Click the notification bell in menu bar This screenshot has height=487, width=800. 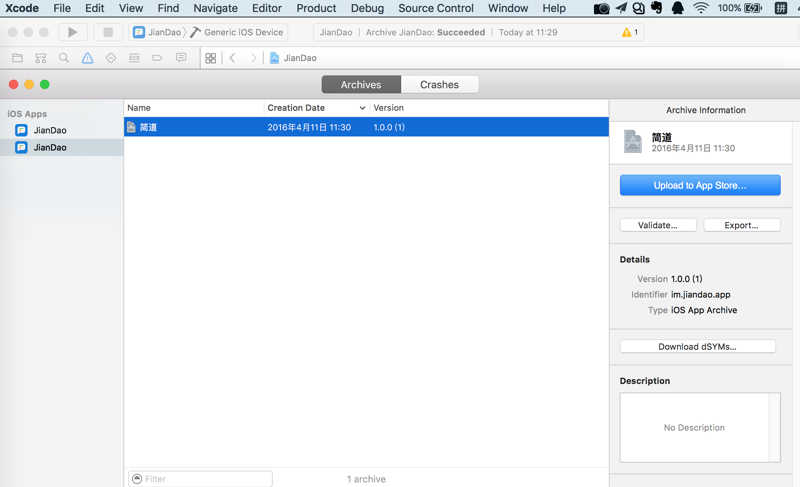click(x=678, y=8)
